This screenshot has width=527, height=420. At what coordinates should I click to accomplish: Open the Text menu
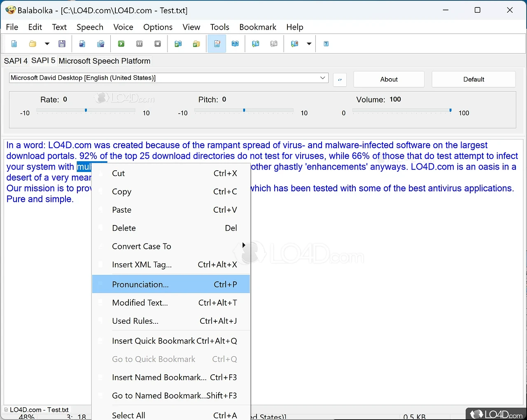59,27
